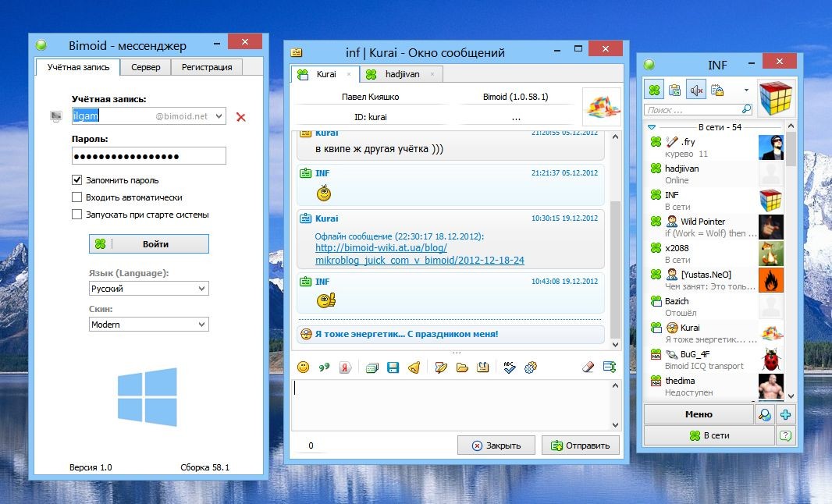832x504 pixels.
Task: Click the magnifier globe search icon
Action: (x=765, y=415)
